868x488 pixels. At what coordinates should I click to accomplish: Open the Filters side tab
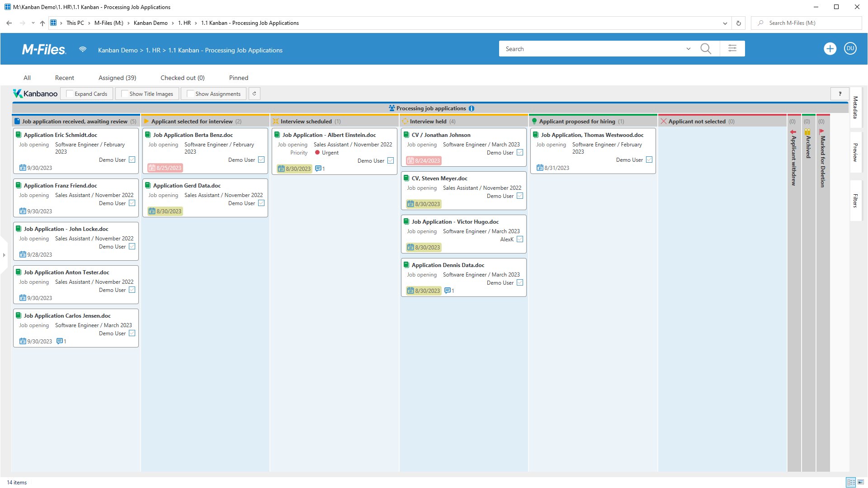(855, 201)
